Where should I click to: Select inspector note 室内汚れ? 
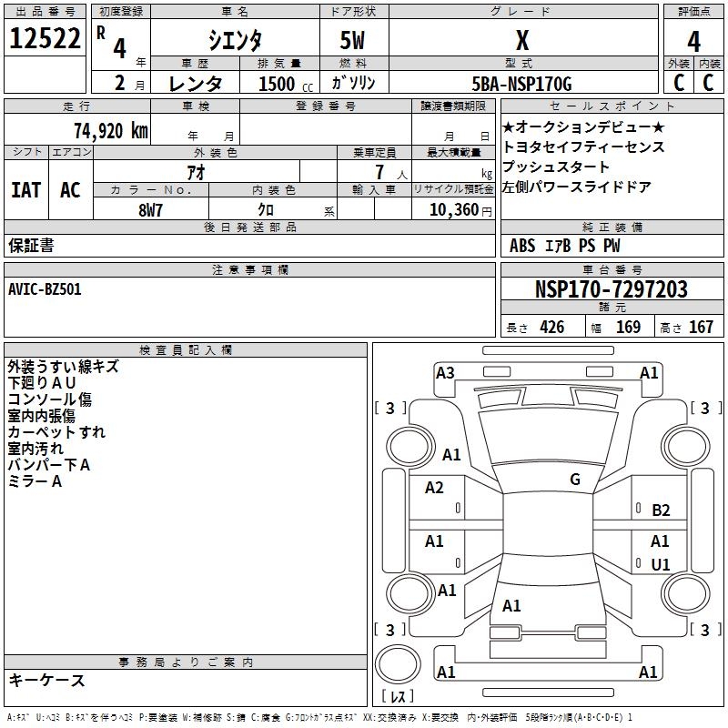(x=35, y=449)
